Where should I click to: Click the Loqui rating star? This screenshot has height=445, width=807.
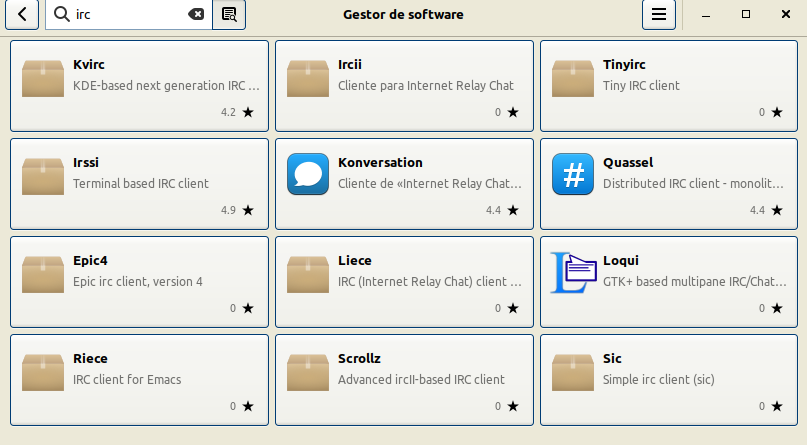tap(777, 308)
